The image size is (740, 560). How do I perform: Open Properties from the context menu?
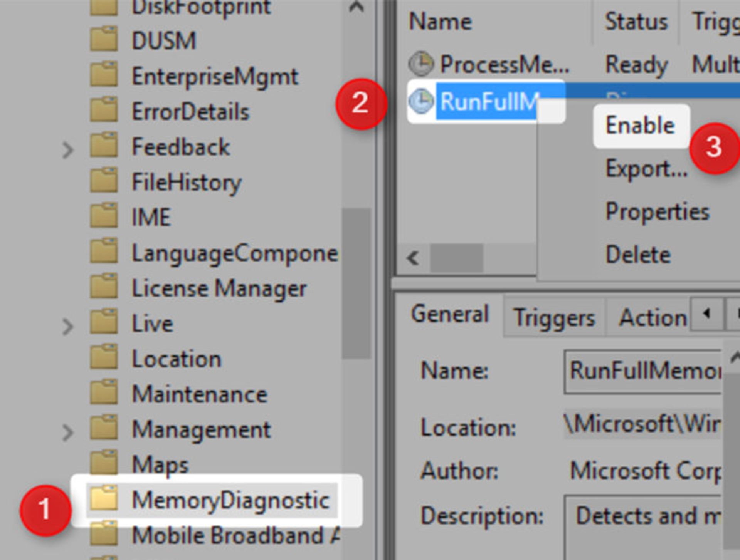pyautogui.click(x=657, y=211)
